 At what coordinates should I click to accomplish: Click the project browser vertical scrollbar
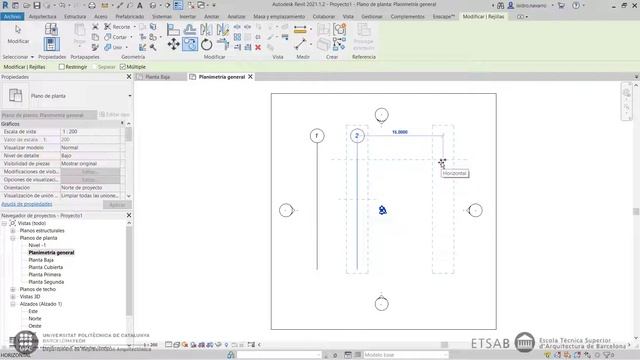(129, 271)
